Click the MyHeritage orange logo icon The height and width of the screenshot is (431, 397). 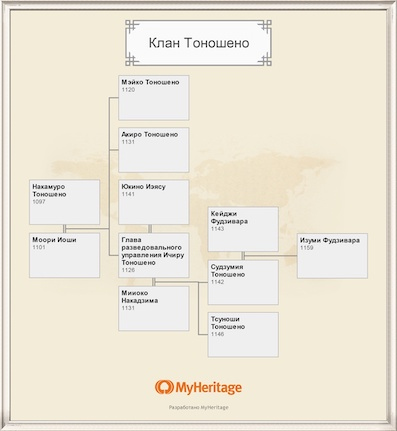coord(164,387)
